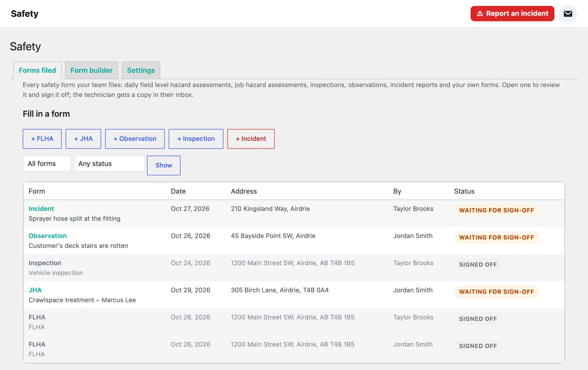Go to the Settings tab
This screenshot has height=370, width=588.
click(141, 70)
